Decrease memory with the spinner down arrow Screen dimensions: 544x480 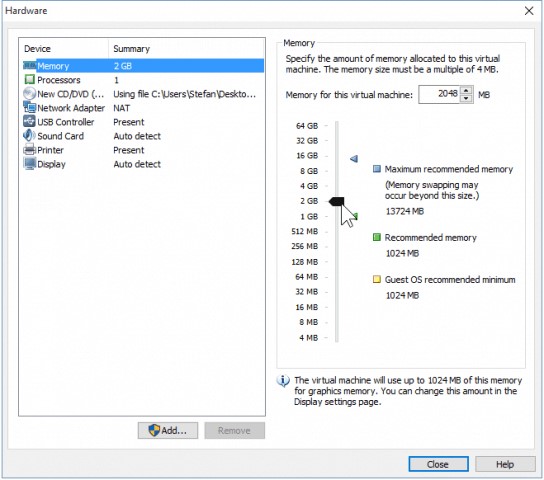pos(466,98)
